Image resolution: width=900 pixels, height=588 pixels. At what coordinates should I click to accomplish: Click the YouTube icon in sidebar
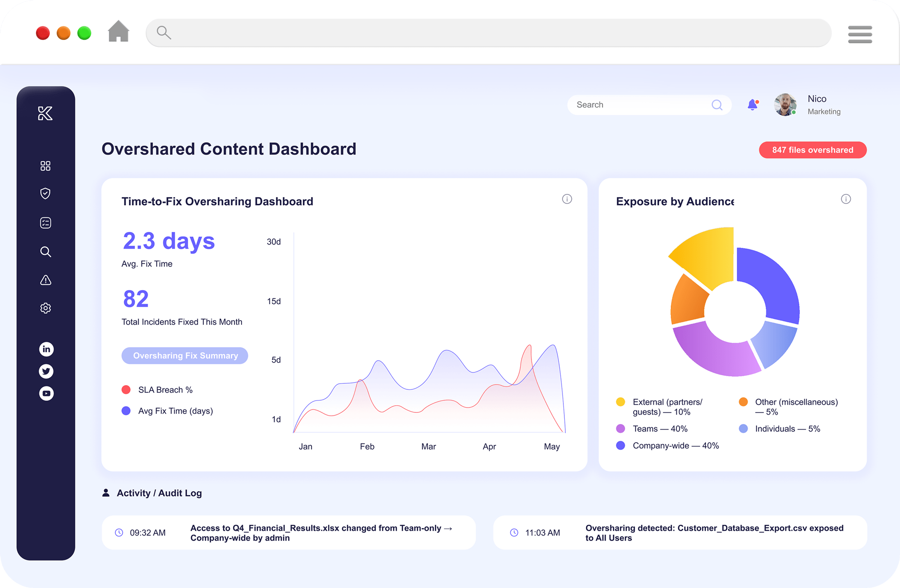coord(46,394)
